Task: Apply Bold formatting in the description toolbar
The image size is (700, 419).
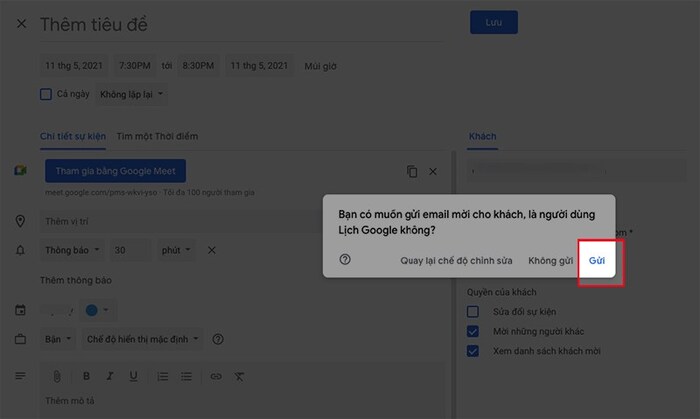Action: coord(86,376)
